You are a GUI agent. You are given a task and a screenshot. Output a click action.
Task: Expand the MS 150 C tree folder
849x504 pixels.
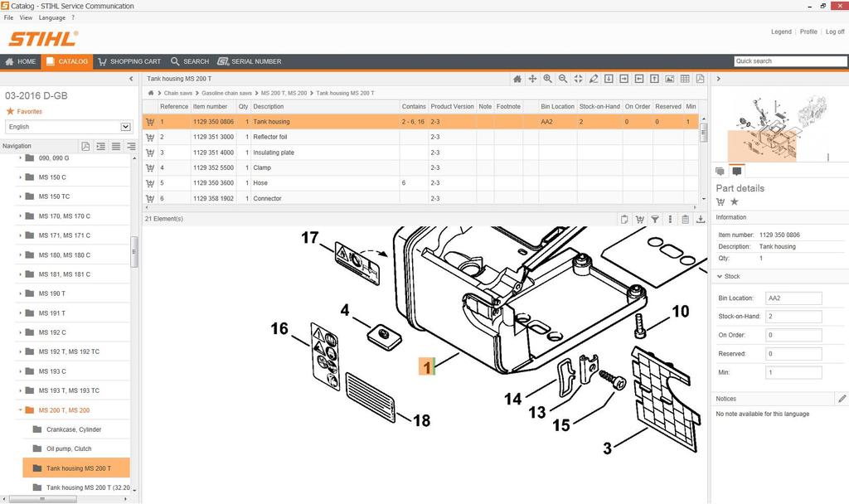point(21,177)
